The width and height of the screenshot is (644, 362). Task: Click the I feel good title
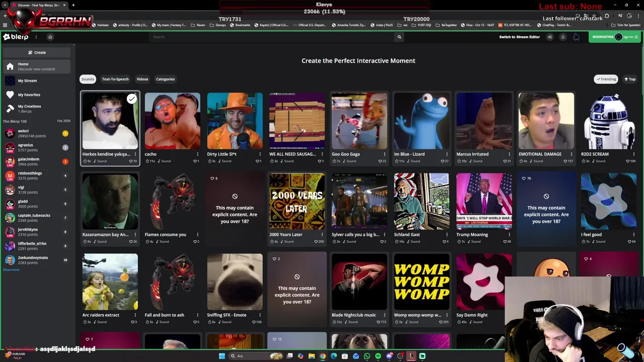(x=591, y=234)
